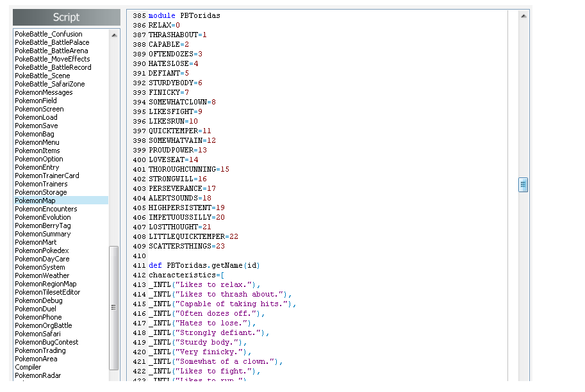
Task: Open PokemonPhone script
Action: pyautogui.click(x=38, y=317)
